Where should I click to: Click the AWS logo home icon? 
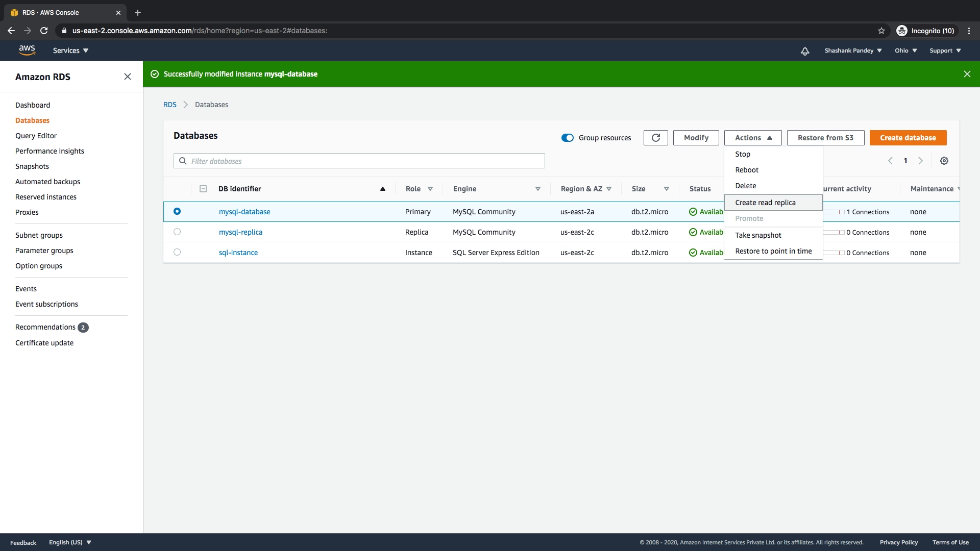[27, 50]
